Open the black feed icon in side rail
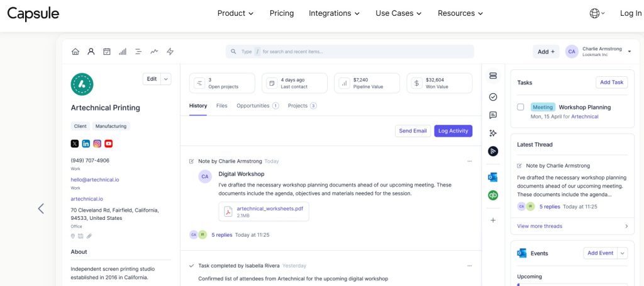Viewport: 644px width, 286px height. [x=493, y=151]
